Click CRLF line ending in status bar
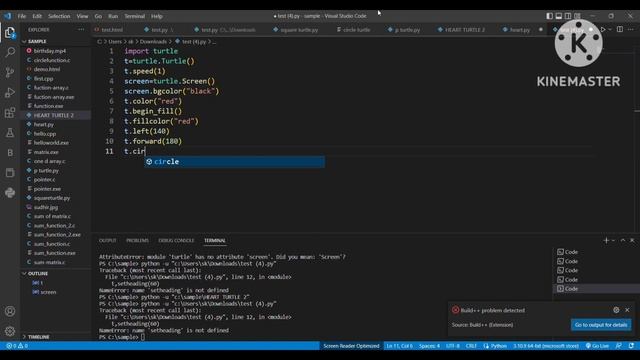Image resolution: width=640 pixels, height=360 pixels. (471, 346)
